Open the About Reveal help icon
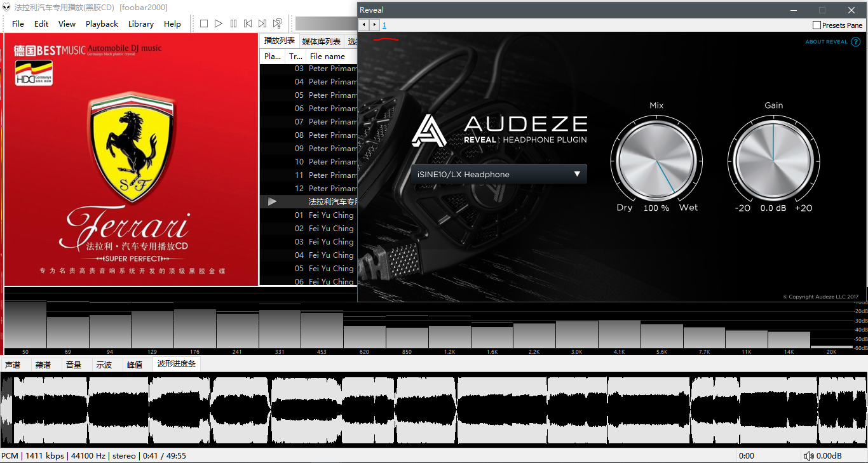Image resolution: width=868 pixels, height=463 pixels. point(855,42)
